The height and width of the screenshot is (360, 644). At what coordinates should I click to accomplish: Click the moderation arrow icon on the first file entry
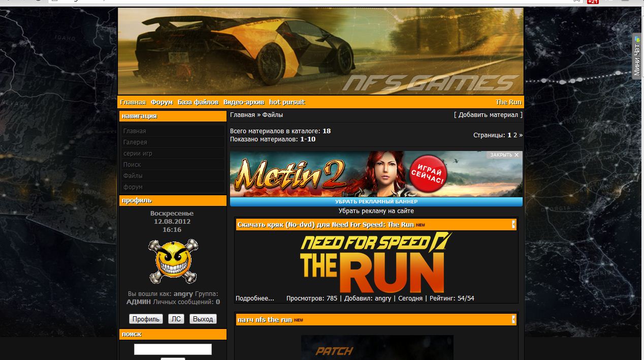coord(513,224)
